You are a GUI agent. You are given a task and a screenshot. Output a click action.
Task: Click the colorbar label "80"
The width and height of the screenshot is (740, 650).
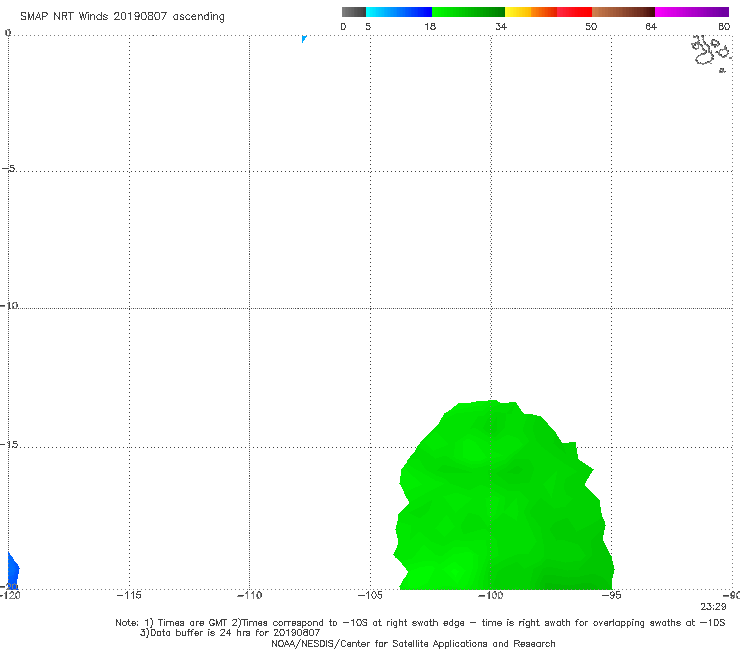(724, 27)
